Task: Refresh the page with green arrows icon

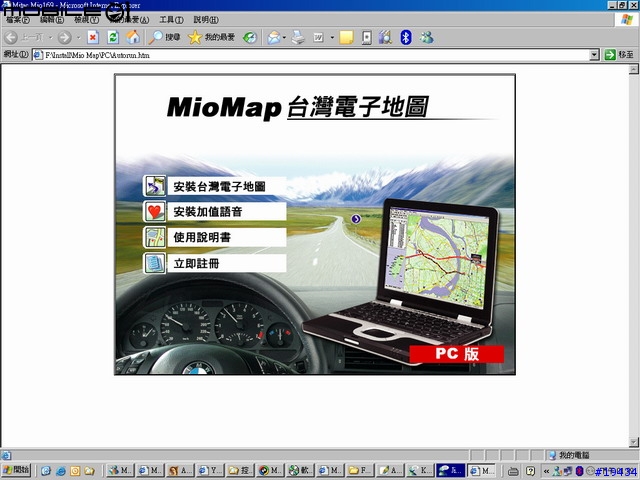Action: click(113, 38)
